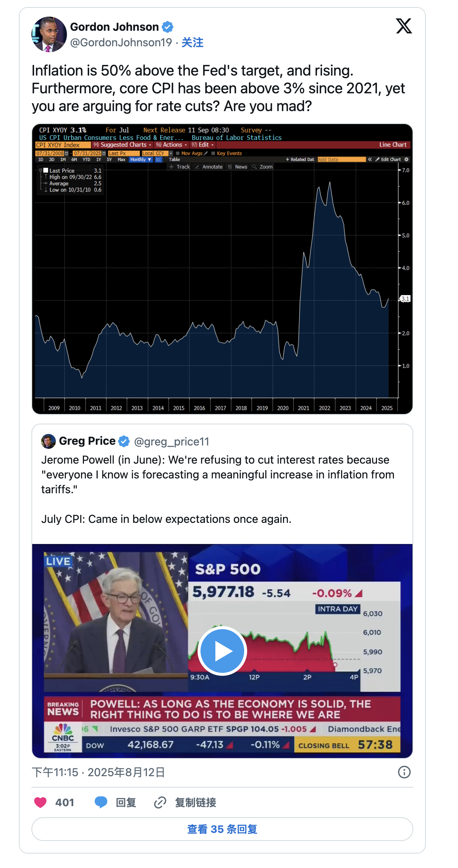458x868 pixels.
Task: Play the Powell CNBC video
Action: [x=222, y=651]
